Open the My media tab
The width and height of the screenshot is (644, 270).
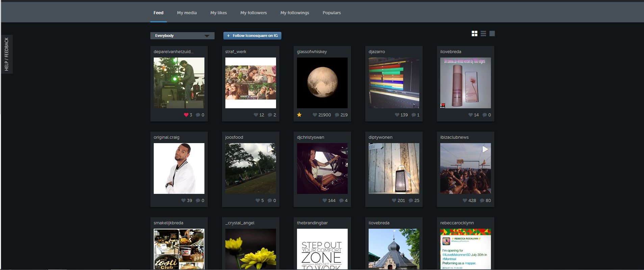pos(187,13)
